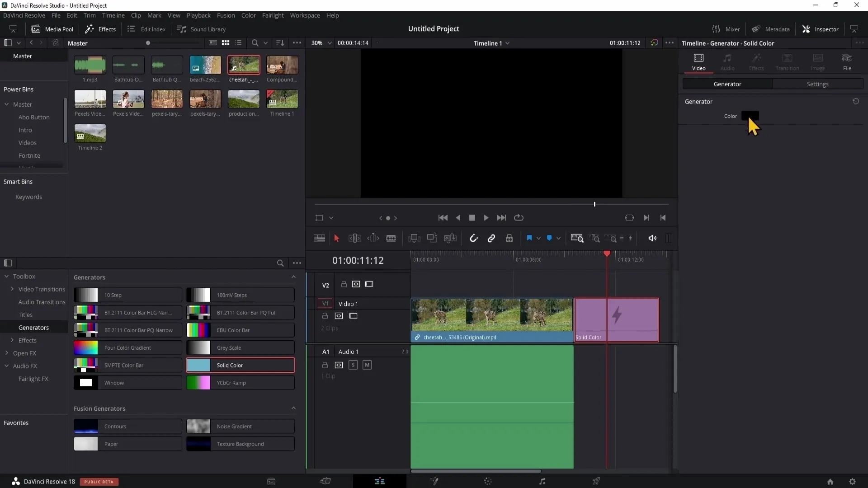Click the Loop playback icon
This screenshot has width=868, height=488.
519,217
